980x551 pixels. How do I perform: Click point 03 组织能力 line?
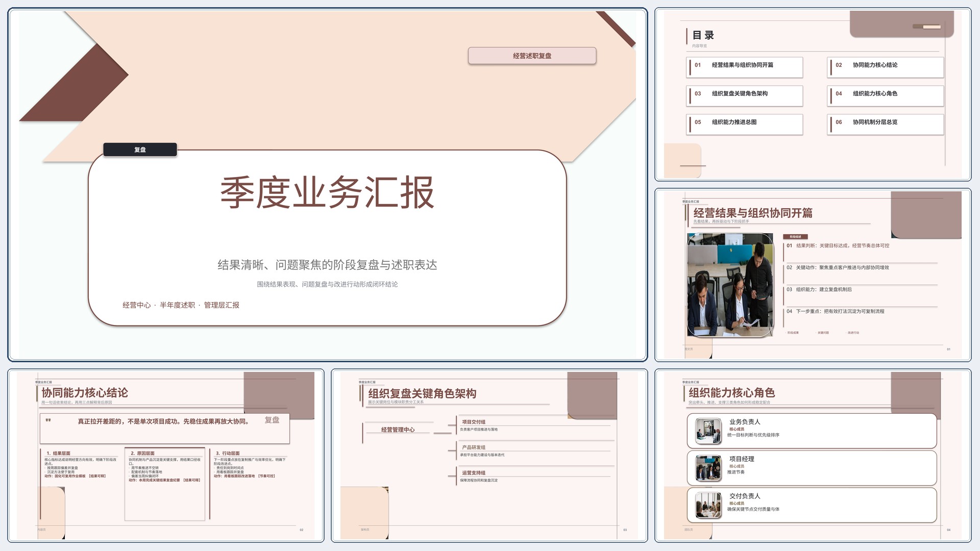click(819, 289)
